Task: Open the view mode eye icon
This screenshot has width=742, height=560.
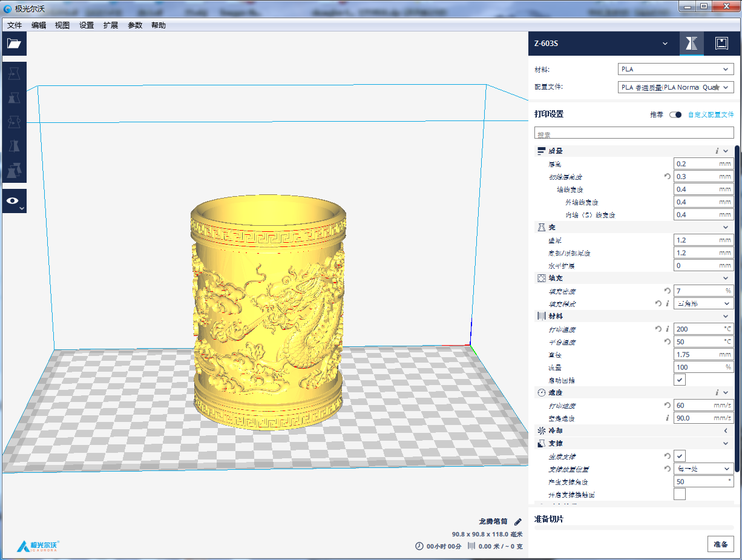Action: coord(14,201)
